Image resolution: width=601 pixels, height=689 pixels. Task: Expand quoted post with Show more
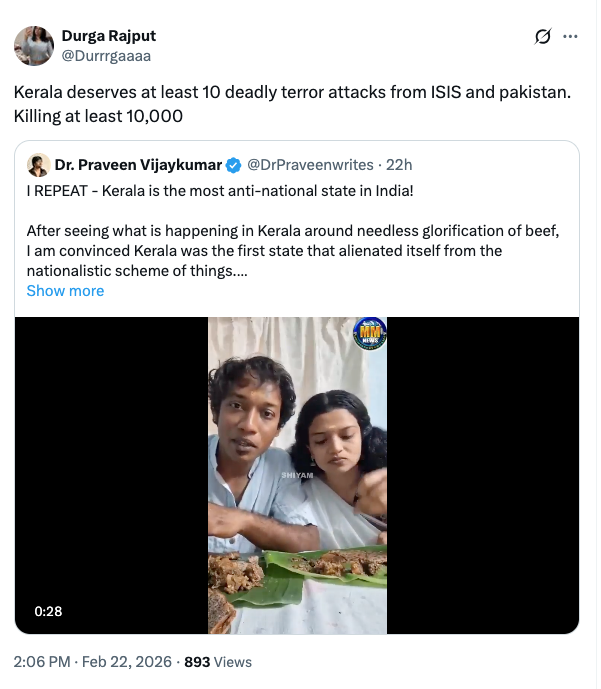pos(65,291)
